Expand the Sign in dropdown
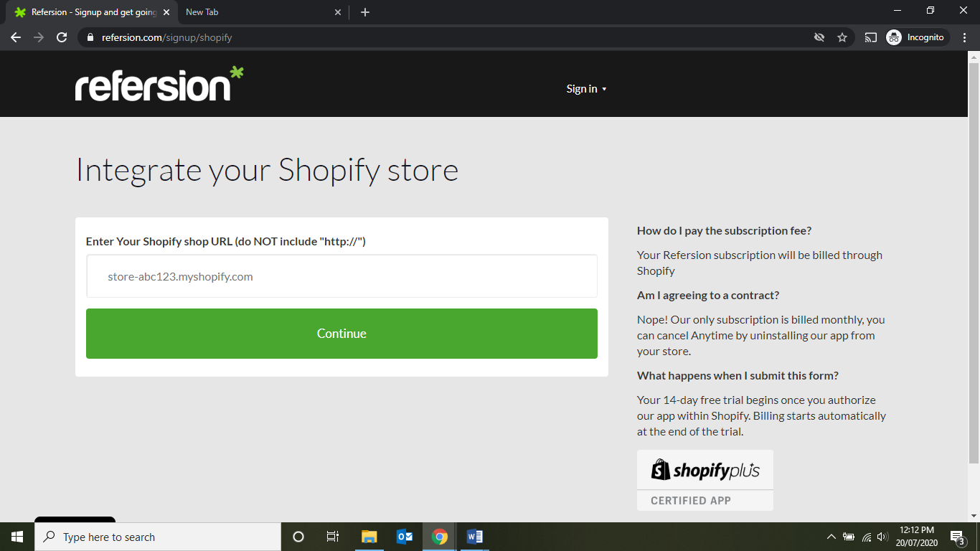This screenshot has width=980, height=551. click(x=587, y=89)
